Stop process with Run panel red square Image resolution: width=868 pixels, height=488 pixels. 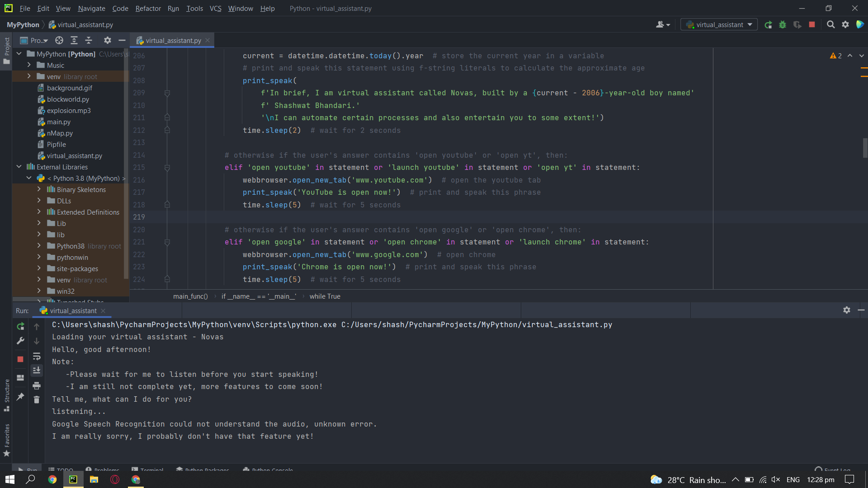[x=20, y=359]
